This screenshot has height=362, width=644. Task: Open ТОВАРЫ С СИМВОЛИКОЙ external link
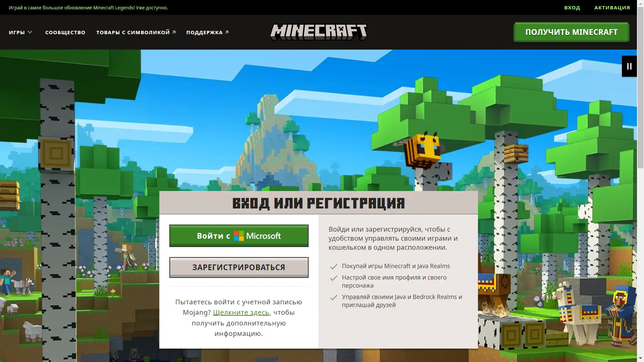(x=136, y=32)
